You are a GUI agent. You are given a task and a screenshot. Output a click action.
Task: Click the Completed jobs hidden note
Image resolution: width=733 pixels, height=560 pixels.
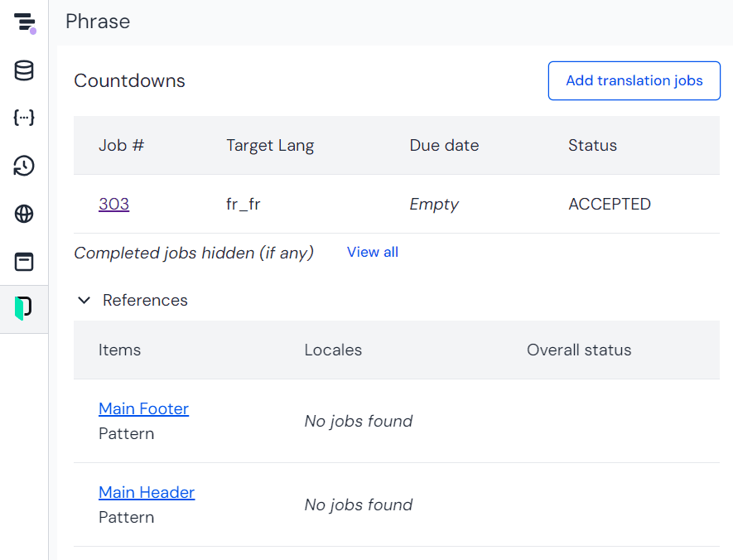[194, 253]
